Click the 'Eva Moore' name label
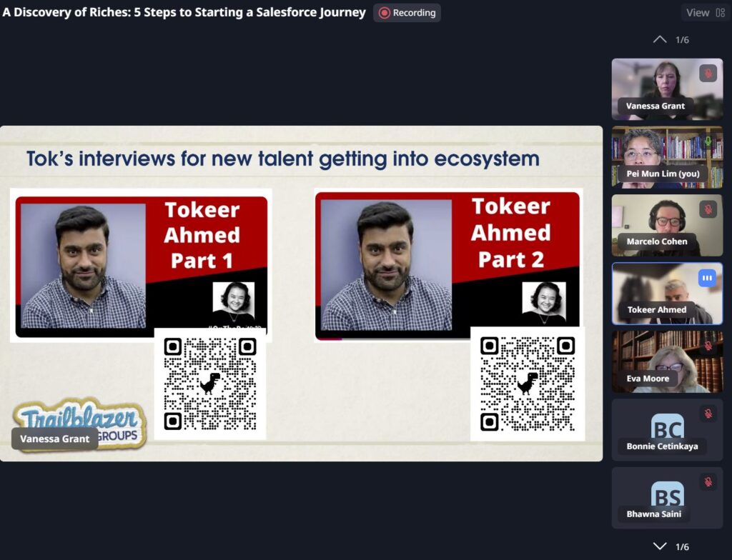The image size is (732, 560). pos(648,379)
